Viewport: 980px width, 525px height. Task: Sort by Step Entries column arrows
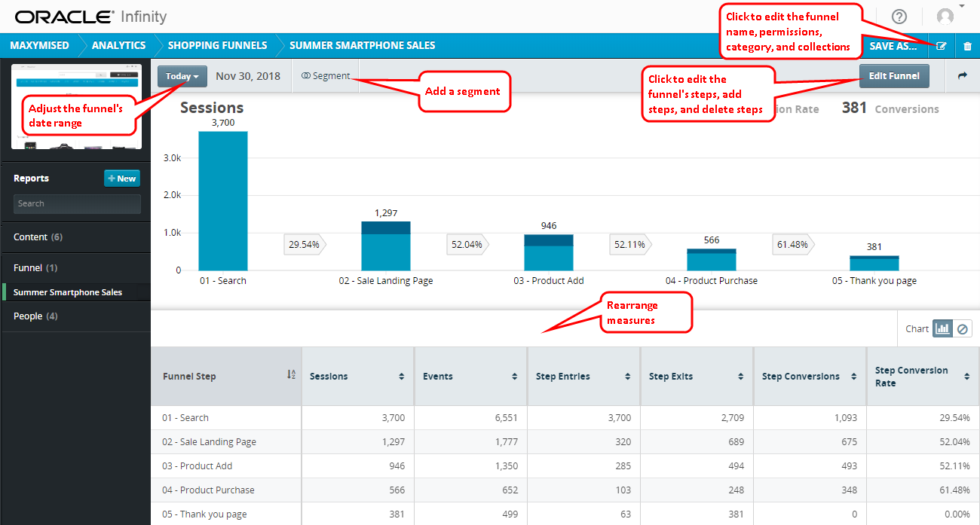[x=628, y=377]
